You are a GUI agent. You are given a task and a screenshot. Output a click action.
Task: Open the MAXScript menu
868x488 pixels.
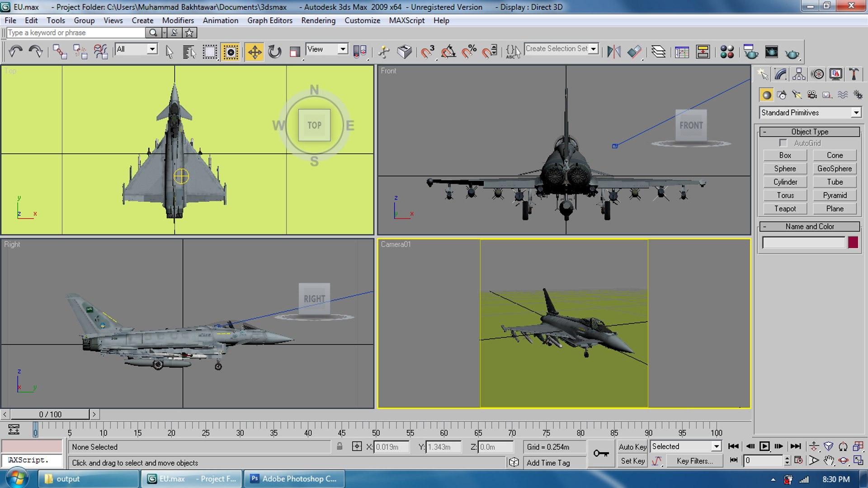pos(406,20)
